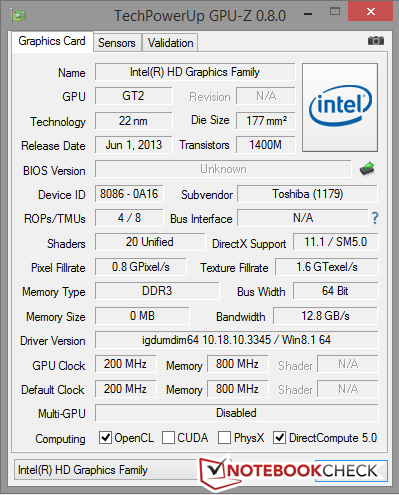Click the 4 / 8 ROPs/TMUs value

point(129,218)
